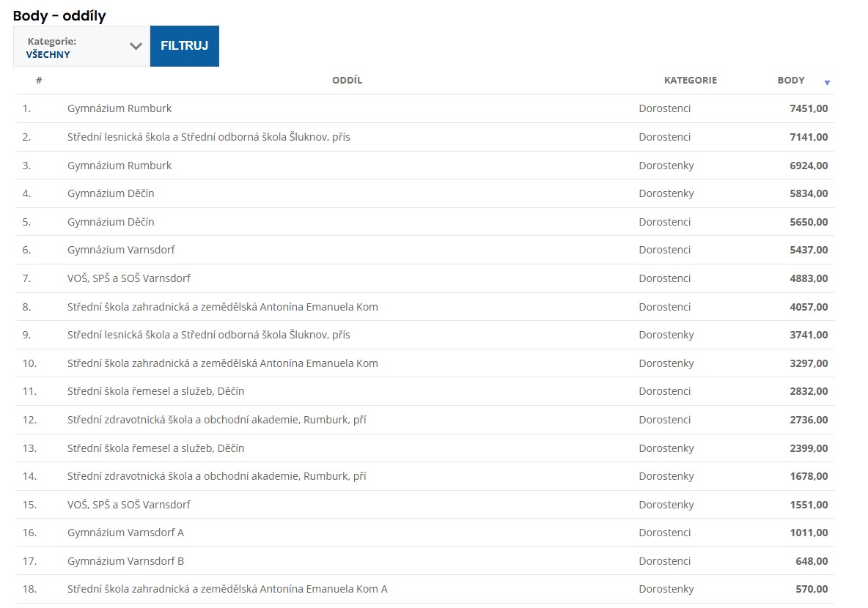Click the score 1551,00
The height and width of the screenshot is (608, 868).
[x=809, y=505]
